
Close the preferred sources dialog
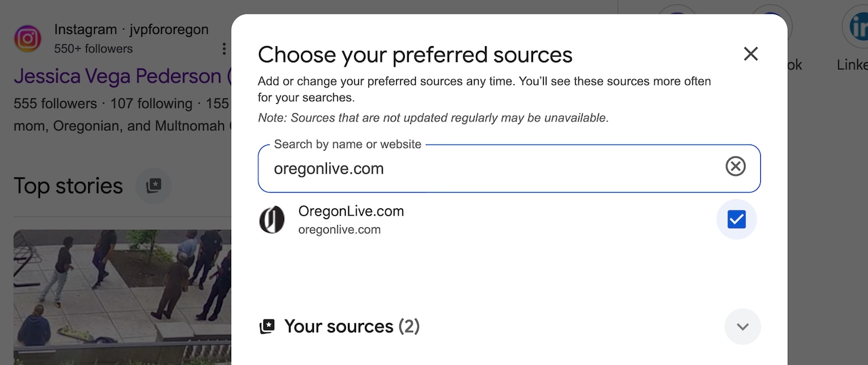point(750,54)
